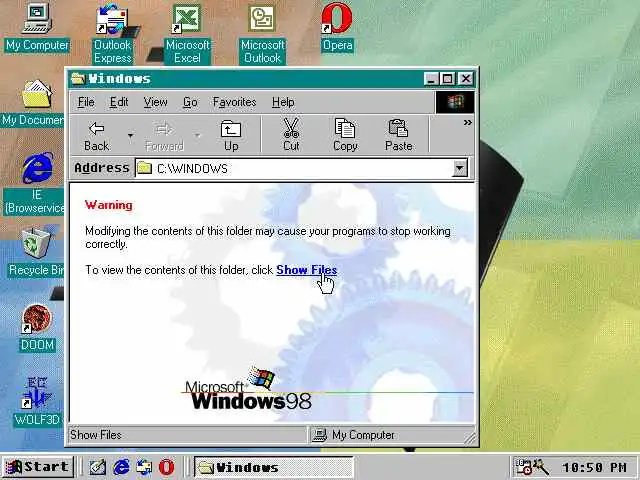Screen dimensions: 640x480
Task: Open My Computer desktop icon
Action: 37,27
